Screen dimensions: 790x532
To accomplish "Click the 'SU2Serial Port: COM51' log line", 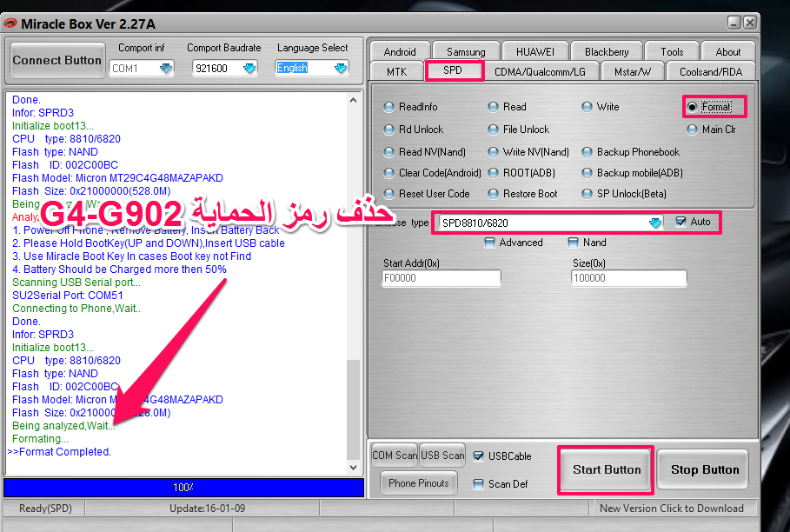I will [x=68, y=296].
